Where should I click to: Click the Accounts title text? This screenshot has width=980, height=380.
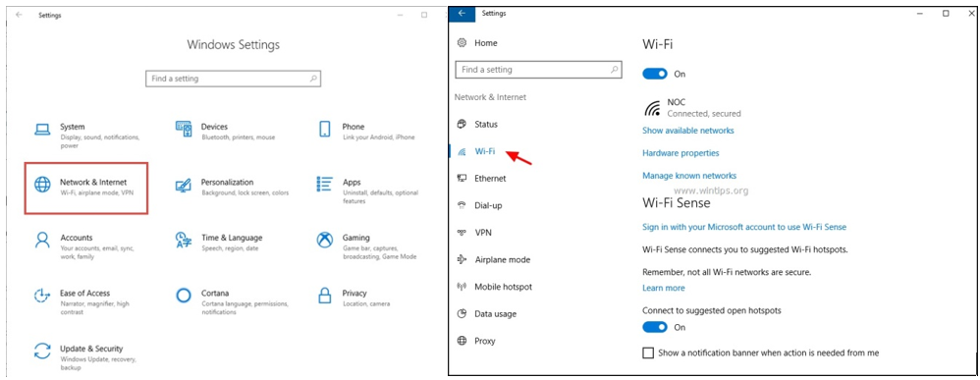pyautogui.click(x=77, y=238)
